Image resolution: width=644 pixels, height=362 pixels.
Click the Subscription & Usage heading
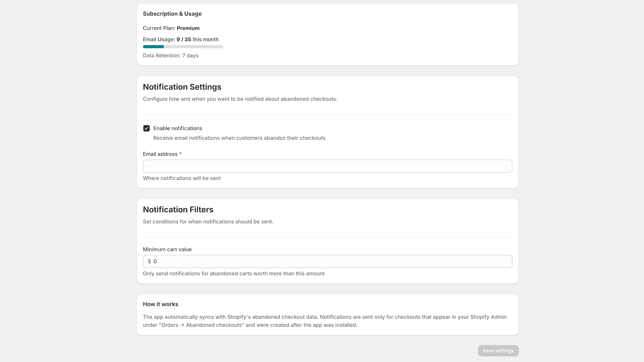coord(172,14)
